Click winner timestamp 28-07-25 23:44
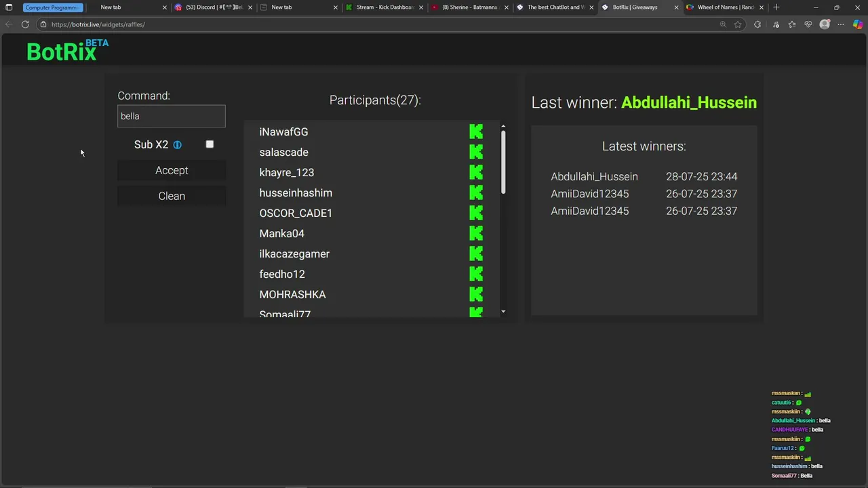This screenshot has width=868, height=488. point(701,176)
